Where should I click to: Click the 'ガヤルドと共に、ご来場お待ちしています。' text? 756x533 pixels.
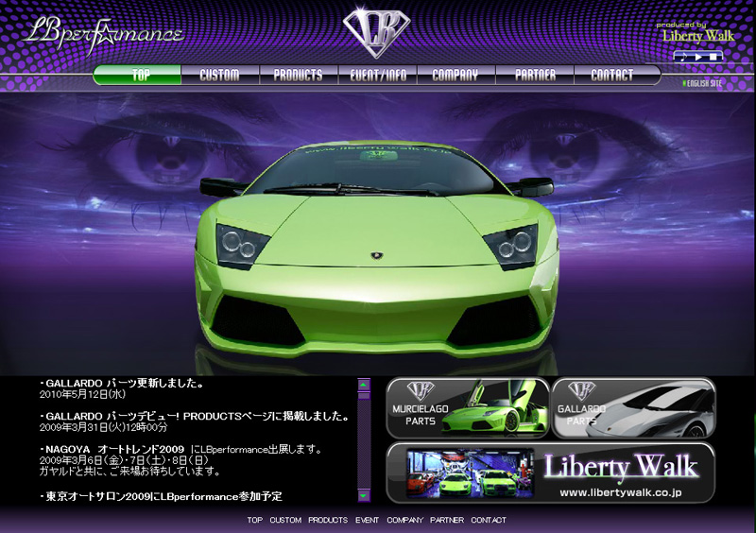130,471
